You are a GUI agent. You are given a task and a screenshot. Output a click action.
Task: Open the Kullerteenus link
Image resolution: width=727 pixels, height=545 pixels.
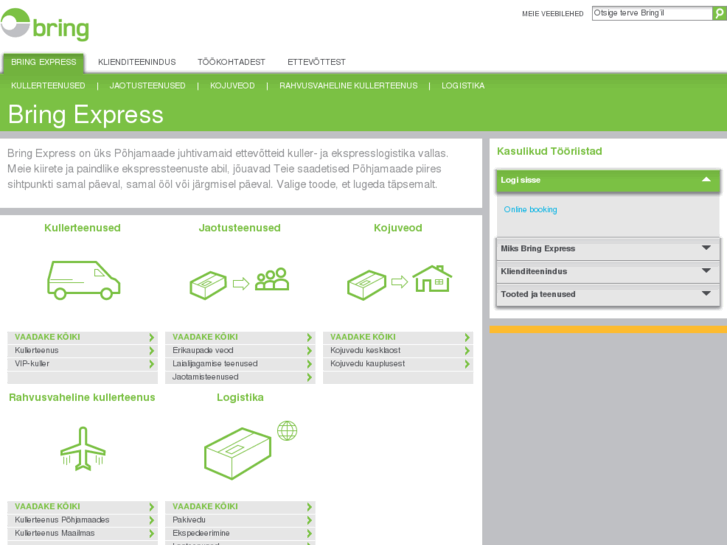tap(37, 351)
